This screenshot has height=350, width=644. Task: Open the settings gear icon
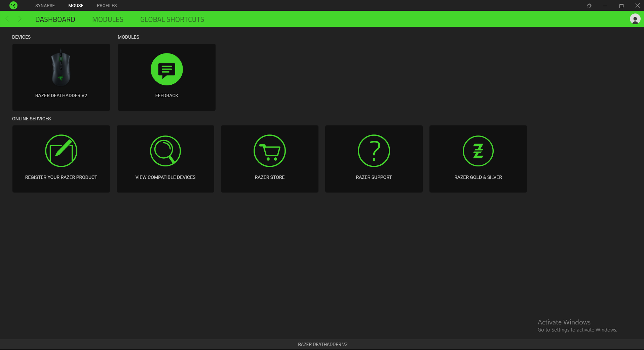pos(589,6)
